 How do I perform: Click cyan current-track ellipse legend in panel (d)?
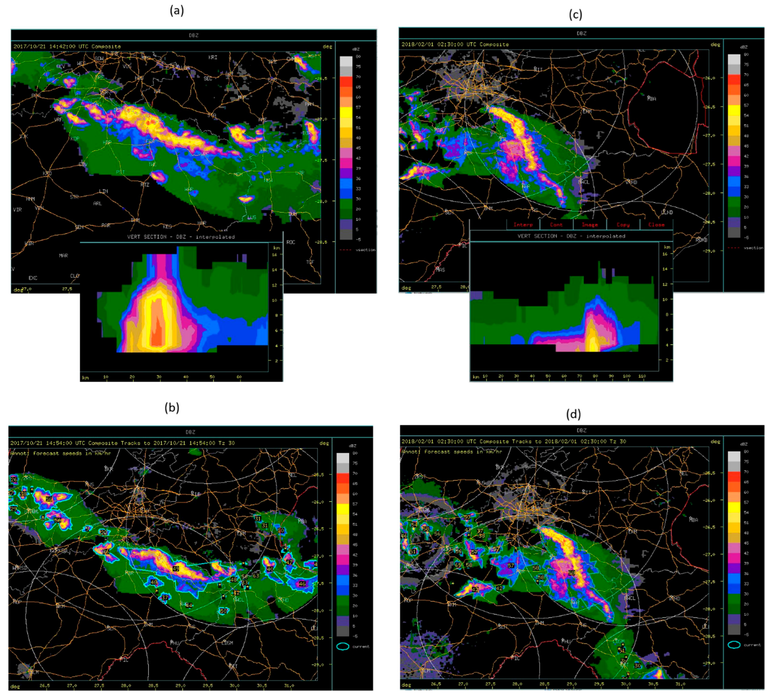point(734,645)
